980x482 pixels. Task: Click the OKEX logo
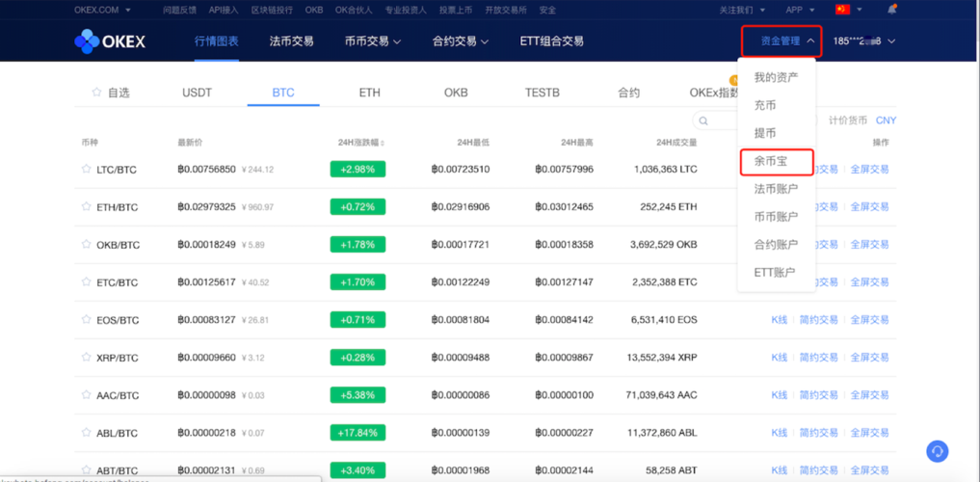[x=110, y=41]
